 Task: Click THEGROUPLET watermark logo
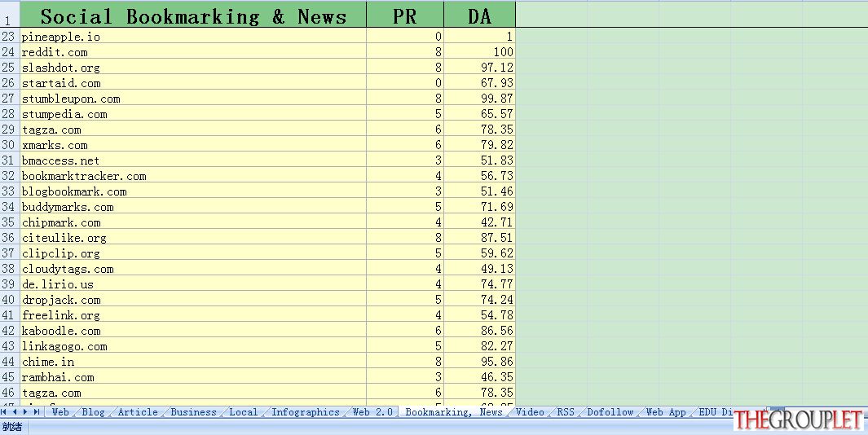(799, 420)
